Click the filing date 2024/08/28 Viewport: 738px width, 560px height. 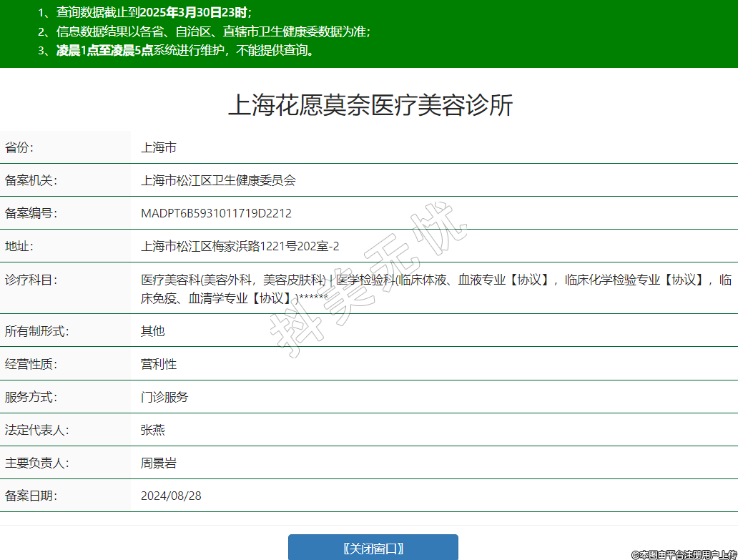click(171, 496)
